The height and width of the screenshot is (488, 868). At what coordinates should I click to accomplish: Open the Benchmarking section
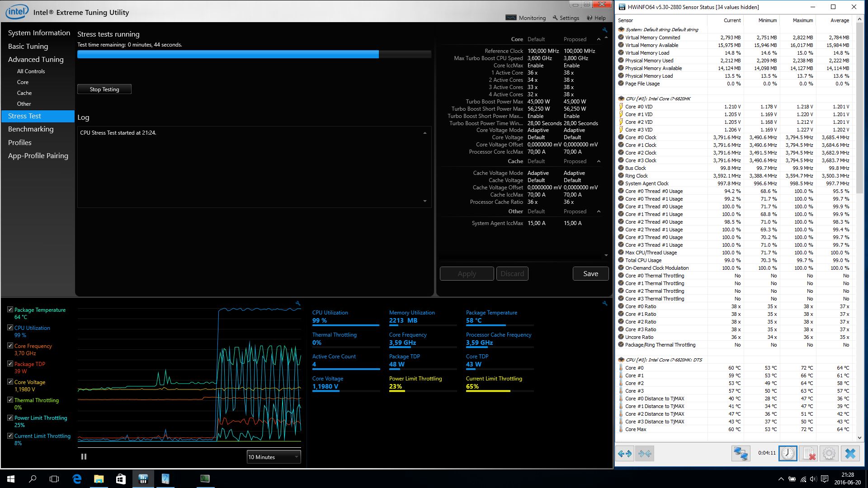(x=31, y=129)
